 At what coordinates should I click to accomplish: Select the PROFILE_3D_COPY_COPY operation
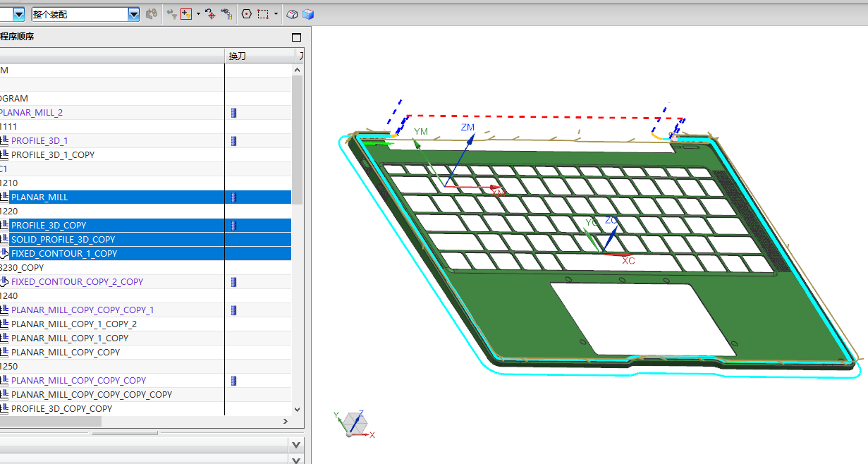click(61, 409)
